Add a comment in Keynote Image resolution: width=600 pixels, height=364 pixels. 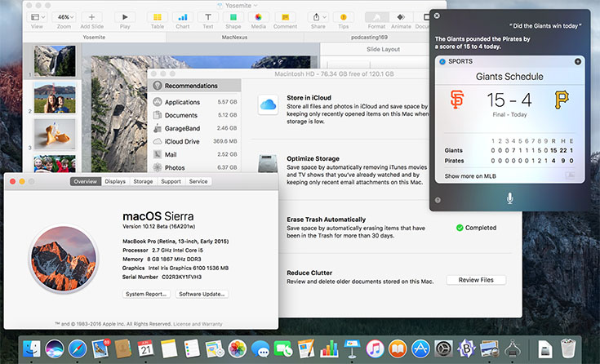click(x=285, y=17)
